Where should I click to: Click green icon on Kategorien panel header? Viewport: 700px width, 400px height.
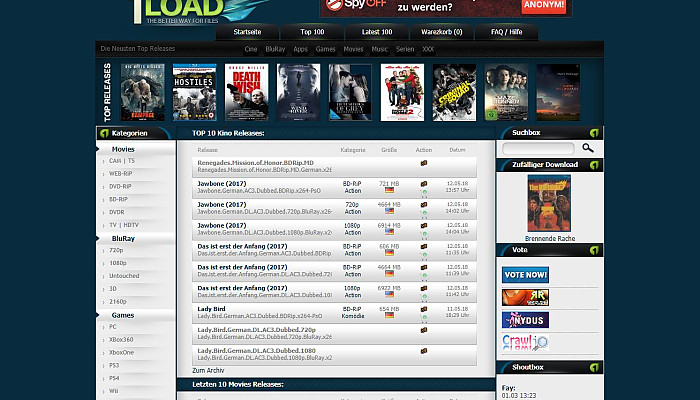(x=104, y=133)
